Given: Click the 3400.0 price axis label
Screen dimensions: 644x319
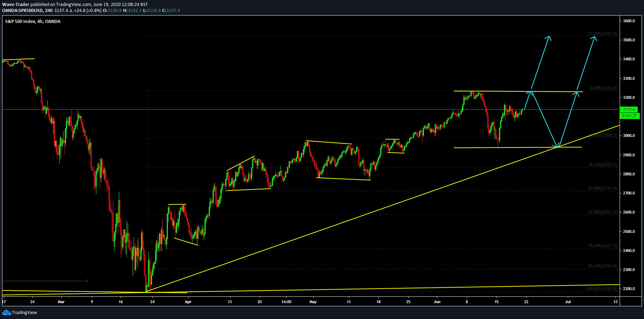Looking at the screenshot, I should (x=629, y=59).
